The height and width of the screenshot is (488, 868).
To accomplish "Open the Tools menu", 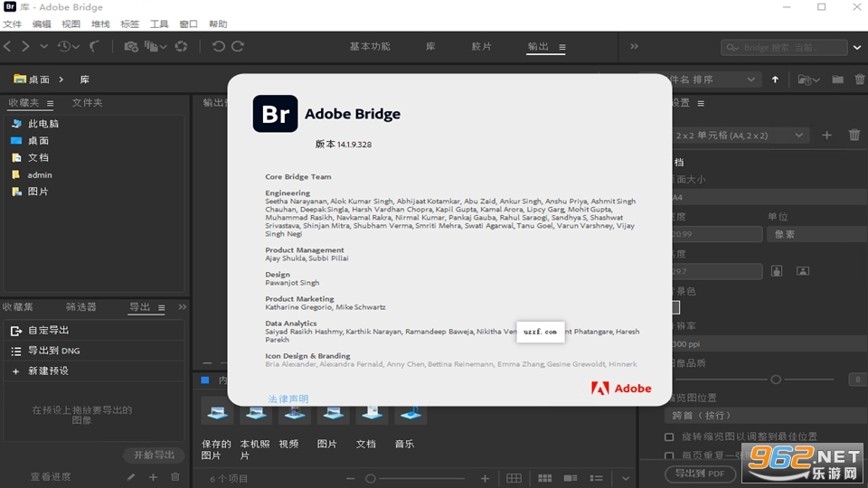I will coord(159,23).
